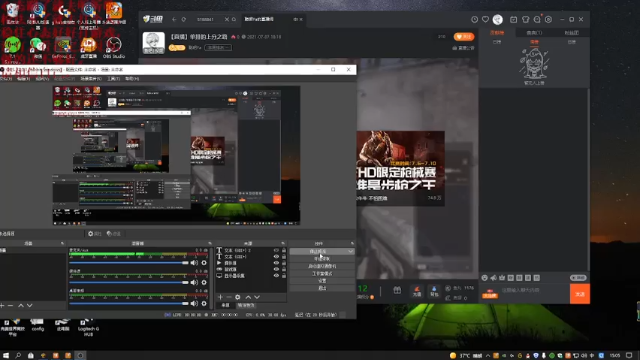Open source properties gear below sources list
The height and width of the screenshot is (360, 640).
coord(238,297)
